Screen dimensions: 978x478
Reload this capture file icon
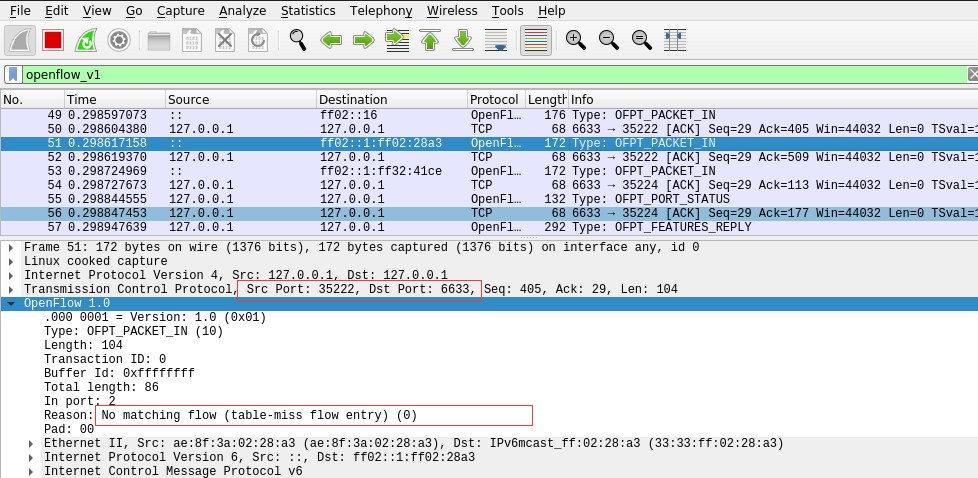click(258, 41)
